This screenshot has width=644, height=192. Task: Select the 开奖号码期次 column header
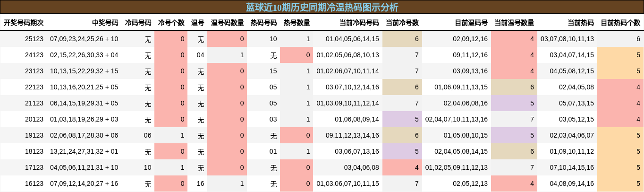(24, 22)
